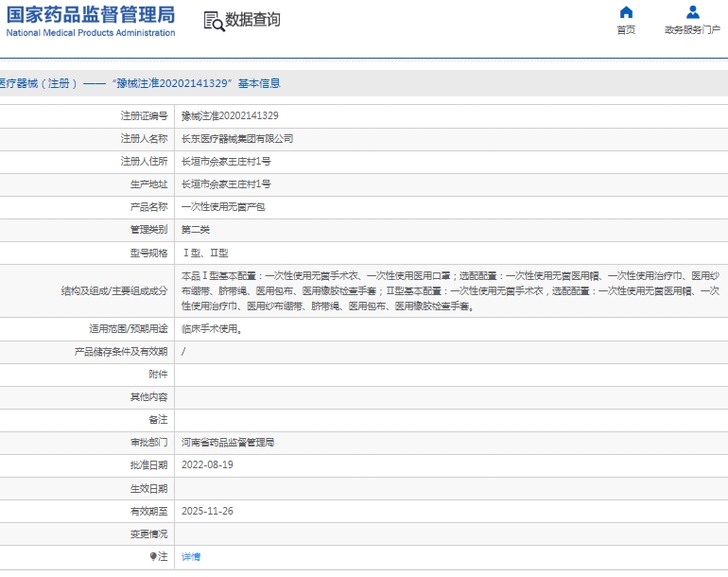The width and height of the screenshot is (728, 577).
Task: Open the 数据查询 heading text
Action: tap(252, 20)
